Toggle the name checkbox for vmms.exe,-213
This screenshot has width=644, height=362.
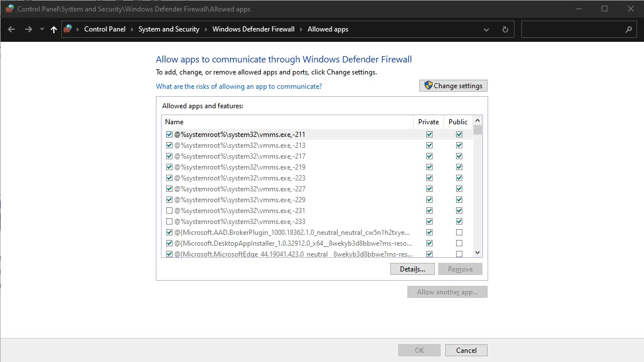coord(169,145)
